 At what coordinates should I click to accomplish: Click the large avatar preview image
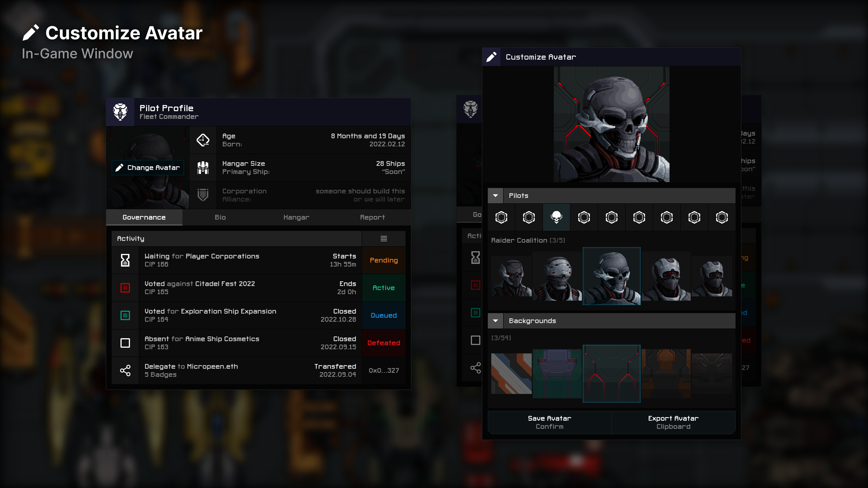[x=612, y=124]
